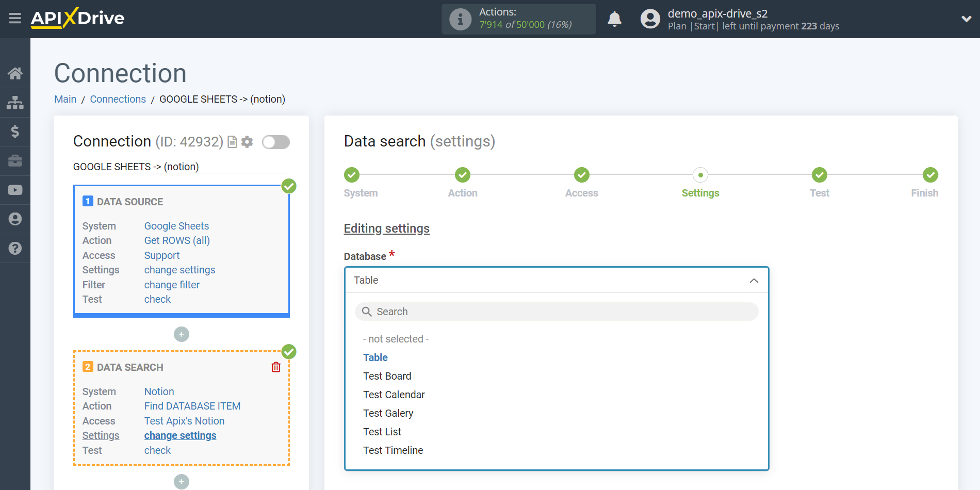This screenshot has height=490, width=980.
Task: Go to the Access step
Action: coord(582,175)
